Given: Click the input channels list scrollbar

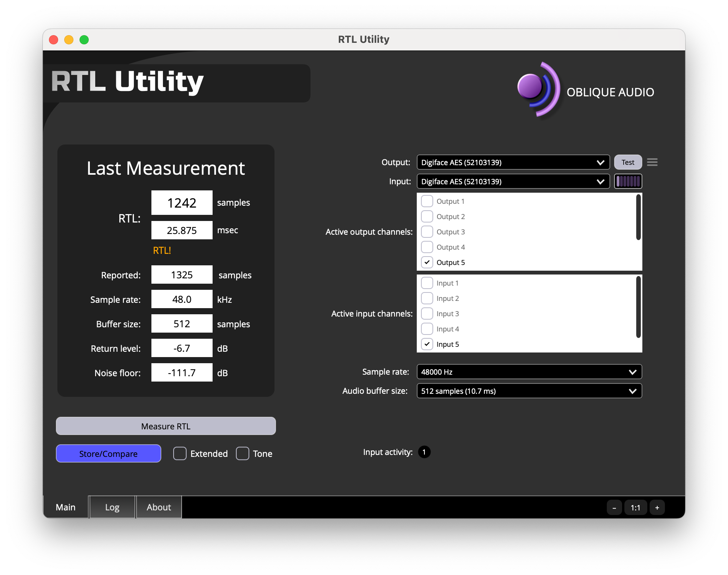Looking at the screenshot, I should 638,307.
